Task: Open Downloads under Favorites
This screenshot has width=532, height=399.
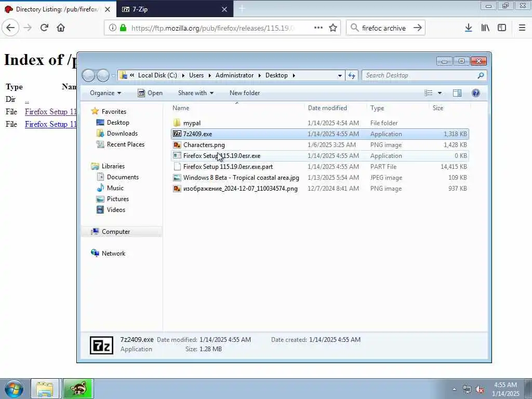Action: [117, 134]
